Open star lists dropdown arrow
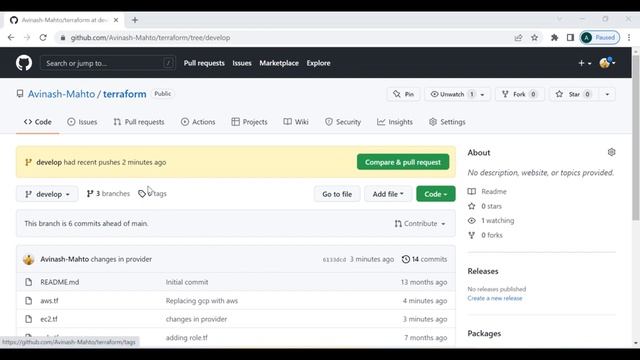 click(607, 94)
